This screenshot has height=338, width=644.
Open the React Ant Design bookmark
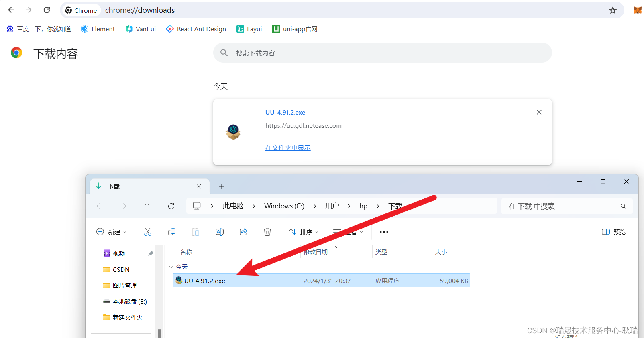tap(196, 29)
